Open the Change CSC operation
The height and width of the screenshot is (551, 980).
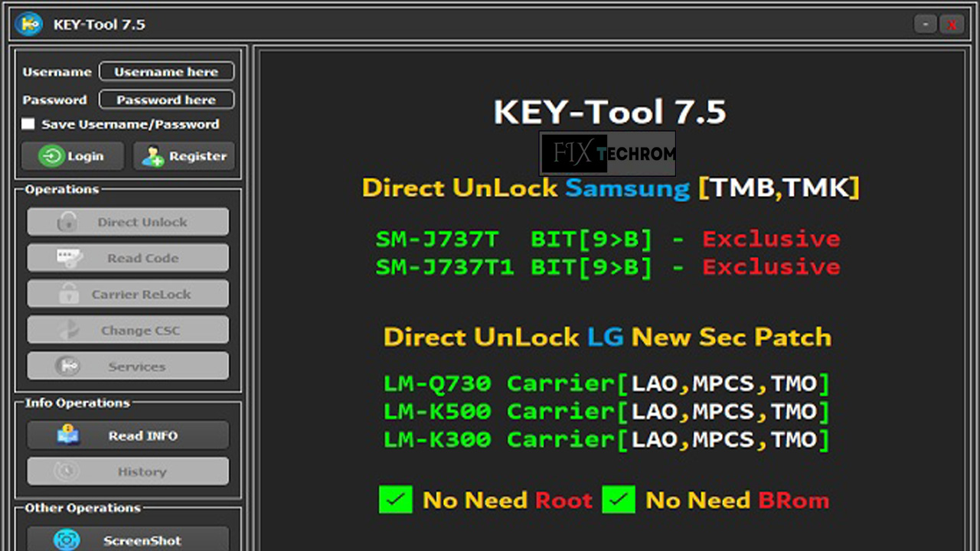click(x=128, y=330)
